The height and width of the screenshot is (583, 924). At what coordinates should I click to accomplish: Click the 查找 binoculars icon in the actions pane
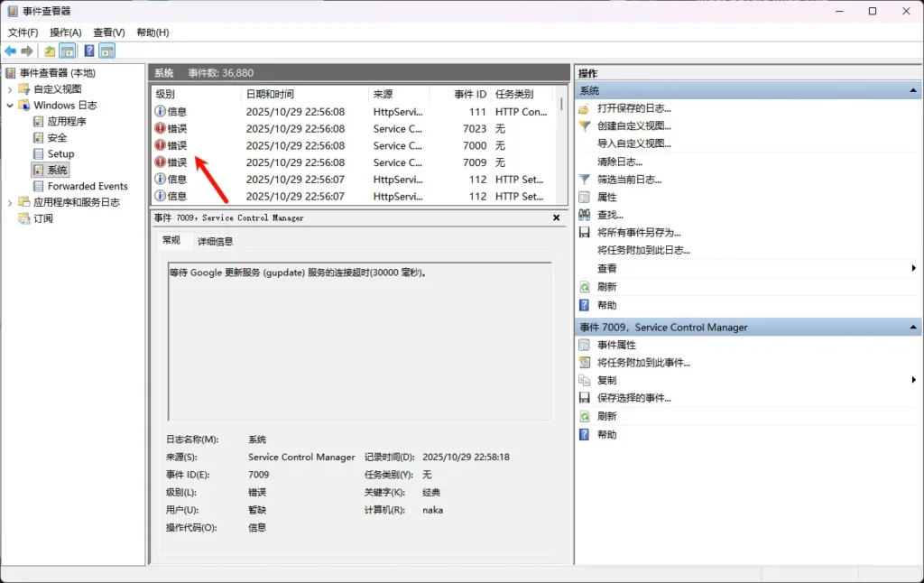[585, 215]
